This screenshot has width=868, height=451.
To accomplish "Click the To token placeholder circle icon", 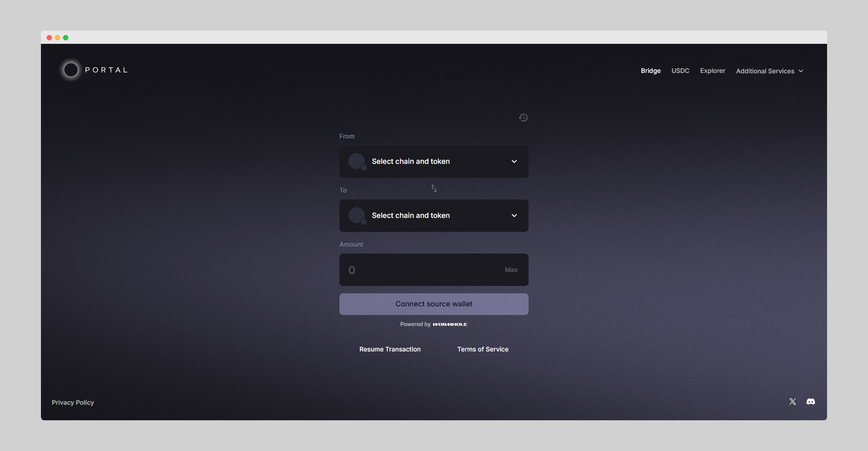I will point(357,215).
